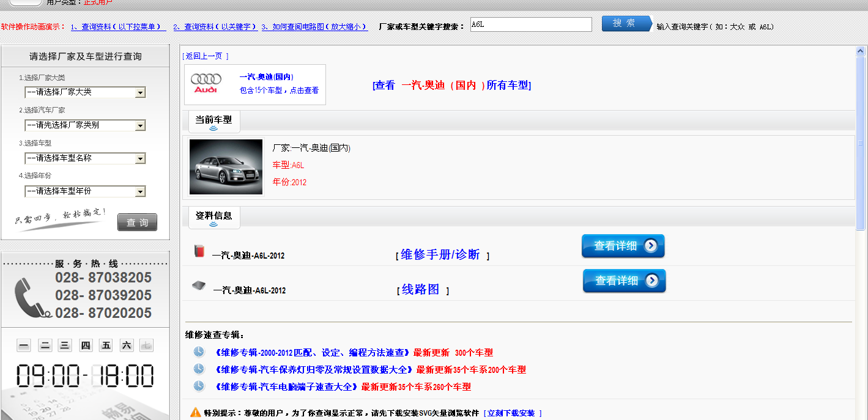Viewport: 868px width, 420px height.
Task: Open 查看详细 for 维修手册/诊断
Action: click(623, 246)
